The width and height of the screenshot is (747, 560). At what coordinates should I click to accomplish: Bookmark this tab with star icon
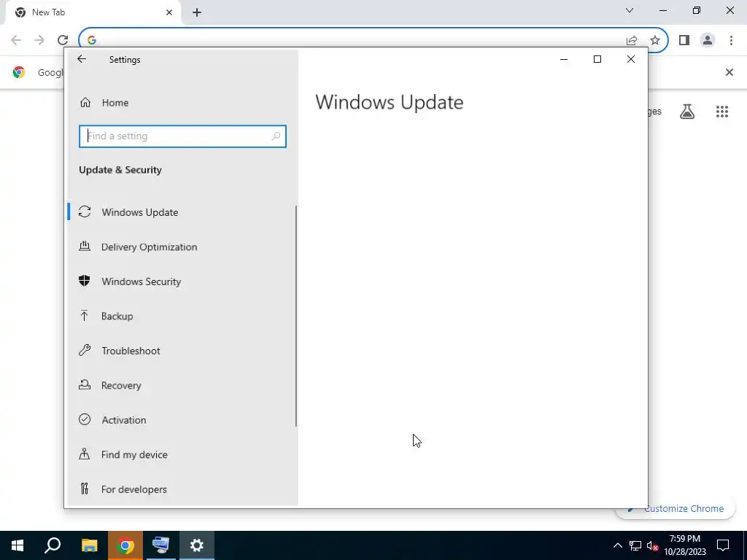click(x=655, y=40)
